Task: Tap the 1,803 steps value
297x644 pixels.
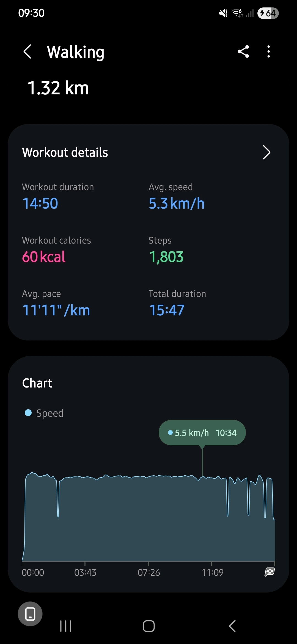Action: pos(166,257)
